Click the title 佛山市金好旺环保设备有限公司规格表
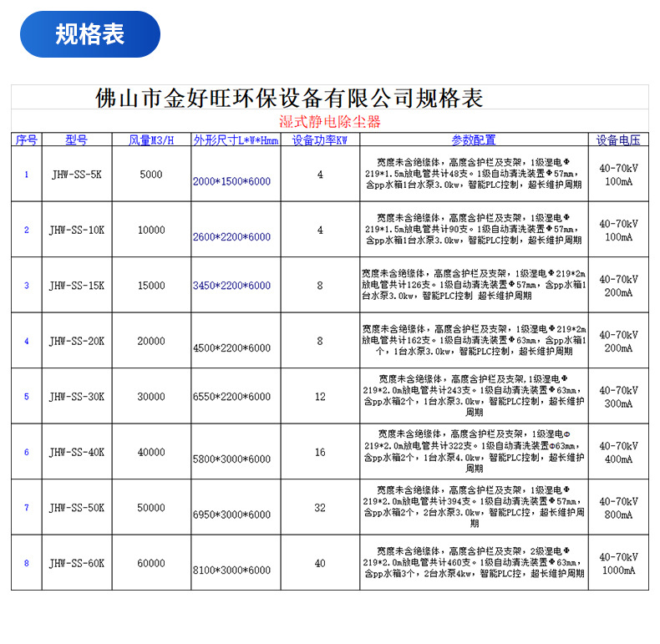 point(289,98)
